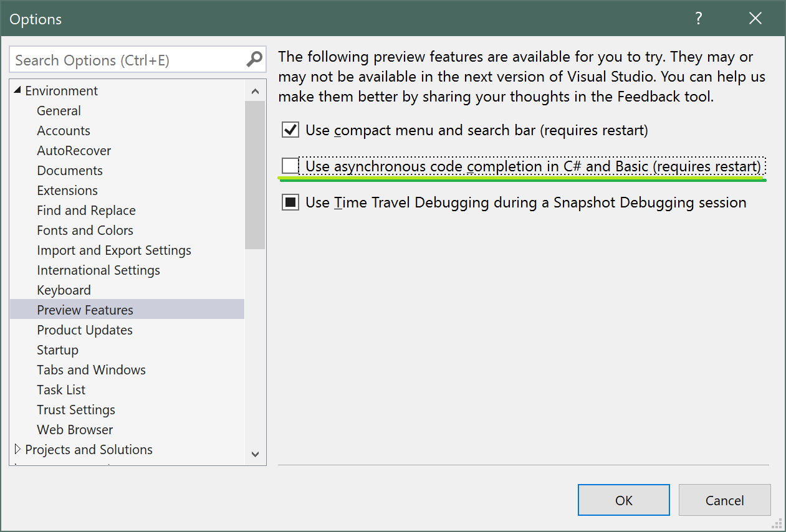
Task: Go to the Documents options page
Action: coord(70,171)
